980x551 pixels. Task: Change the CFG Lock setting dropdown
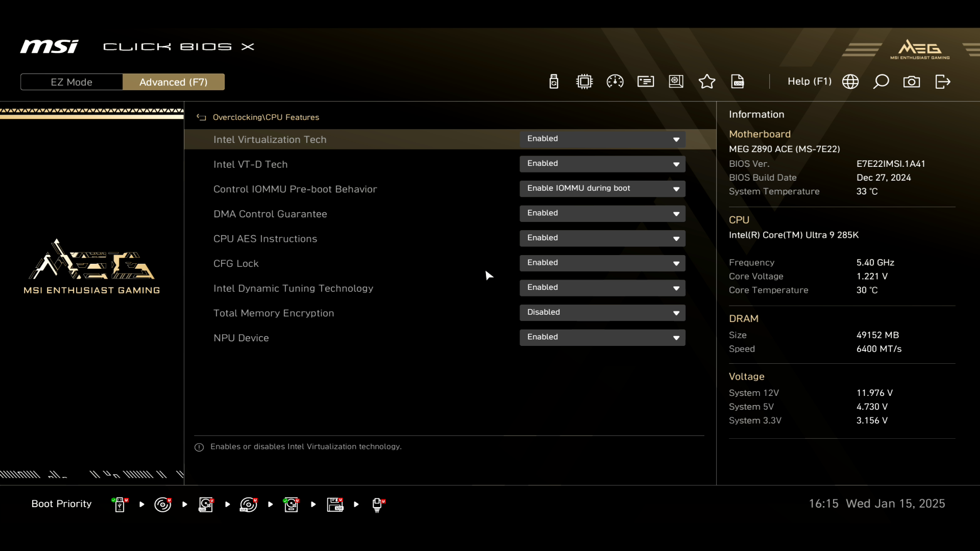tap(602, 263)
